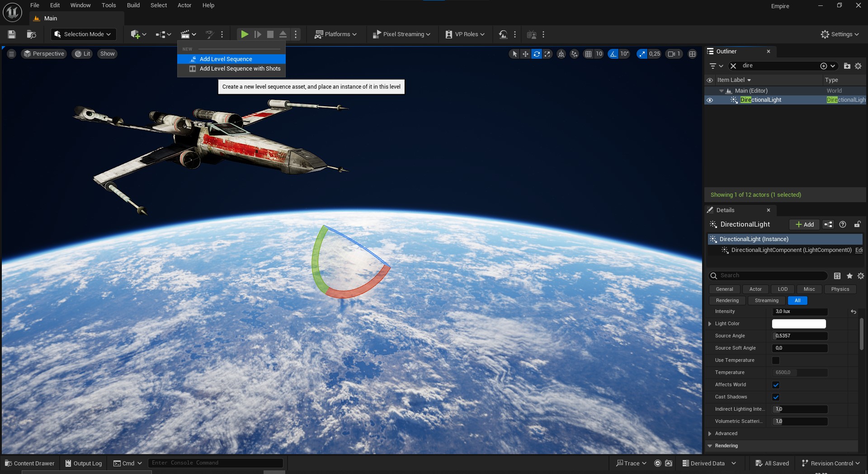
Task: Toggle visibility eye of DirectionalLight in the Outliner
Action: (710, 100)
